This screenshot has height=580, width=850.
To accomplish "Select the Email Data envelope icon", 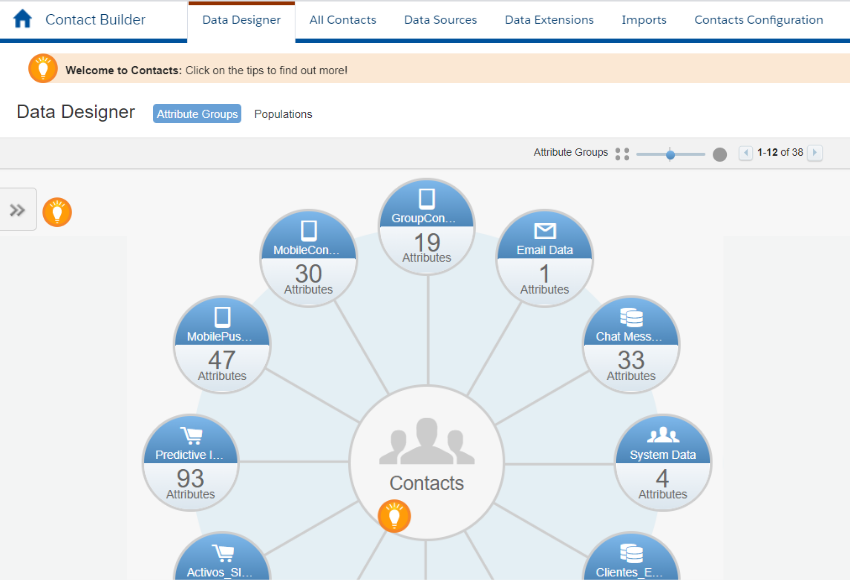I will tap(545, 231).
